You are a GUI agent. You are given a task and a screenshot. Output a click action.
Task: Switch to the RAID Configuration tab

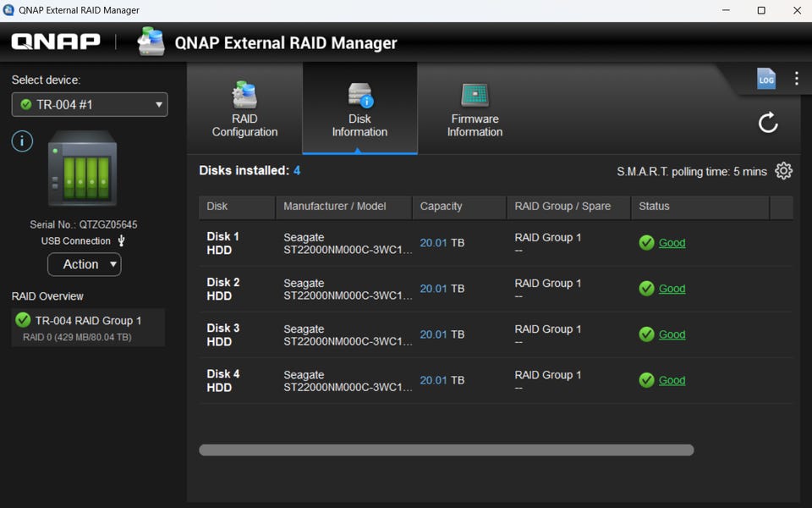pos(244,108)
